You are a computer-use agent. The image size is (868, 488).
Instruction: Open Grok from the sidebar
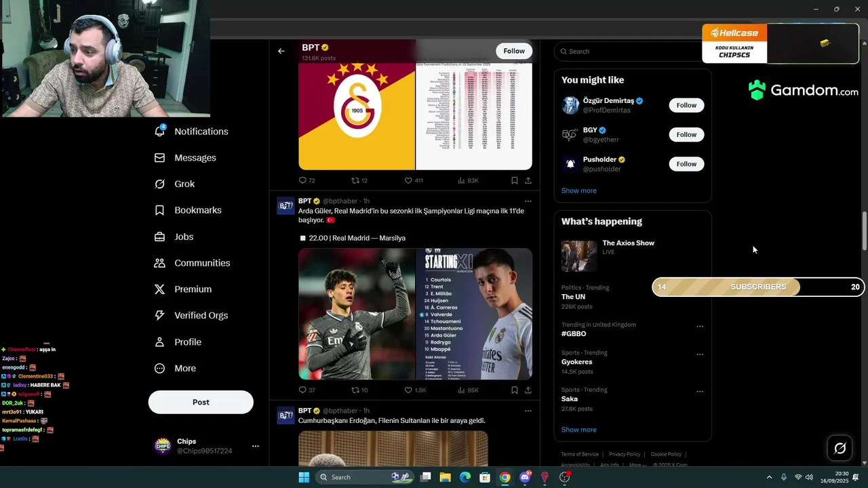coord(174,184)
